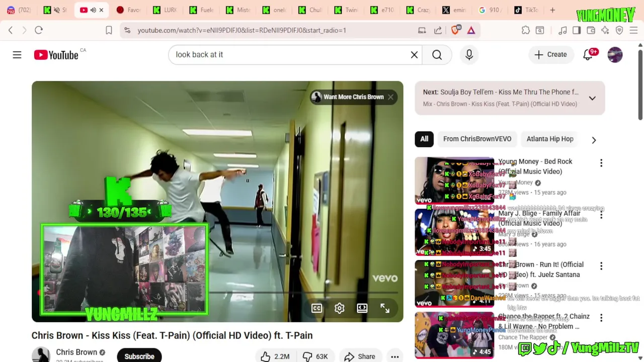Open more actions below the video
Image resolution: width=644 pixels, height=362 pixels.
pyautogui.click(x=395, y=356)
